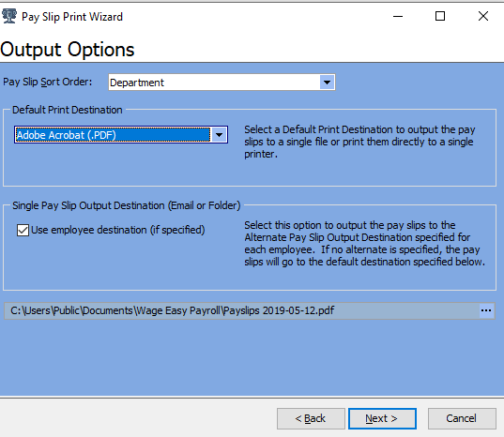The width and height of the screenshot is (504, 437).
Task: Maximize the Pay Slip Print Wizard window
Action: (440, 16)
